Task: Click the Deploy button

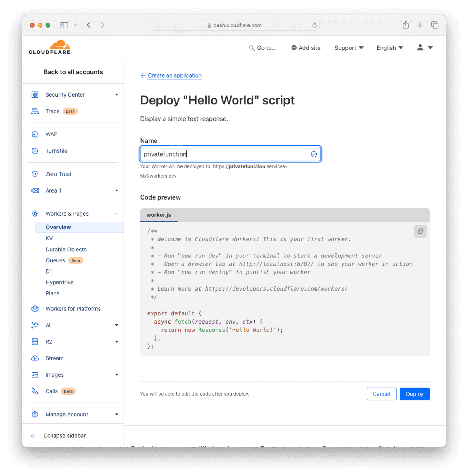Action: pos(414,394)
